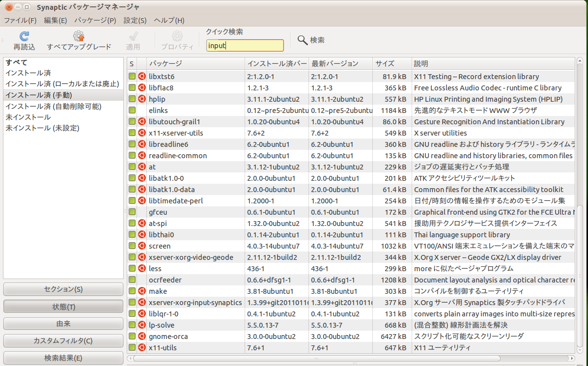Open プロパティ gear icon in toolbar
Viewport: 588px width, 366px height.
(177, 36)
